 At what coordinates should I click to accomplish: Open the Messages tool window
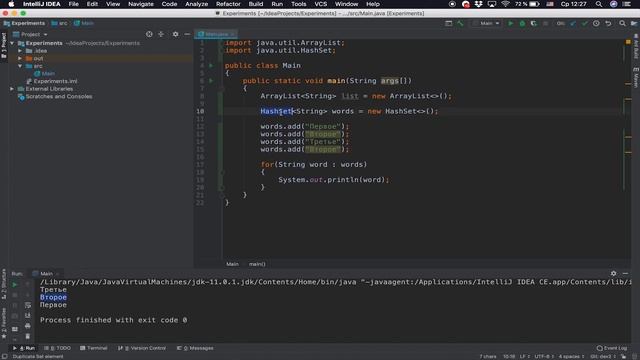195,348
